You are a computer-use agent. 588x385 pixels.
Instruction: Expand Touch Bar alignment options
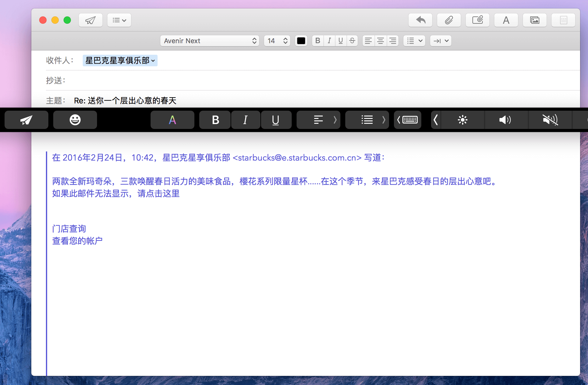tap(318, 120)
